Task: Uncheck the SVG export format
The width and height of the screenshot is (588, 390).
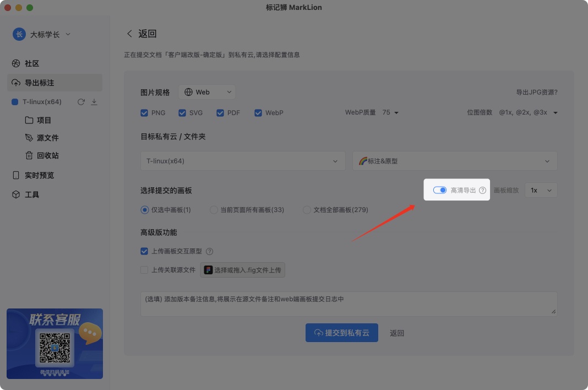Action: click(182, 112)
